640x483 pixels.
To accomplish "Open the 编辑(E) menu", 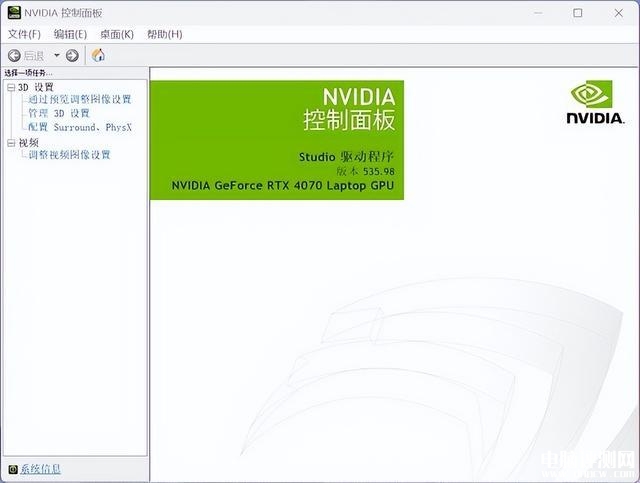I will [70, 34].
